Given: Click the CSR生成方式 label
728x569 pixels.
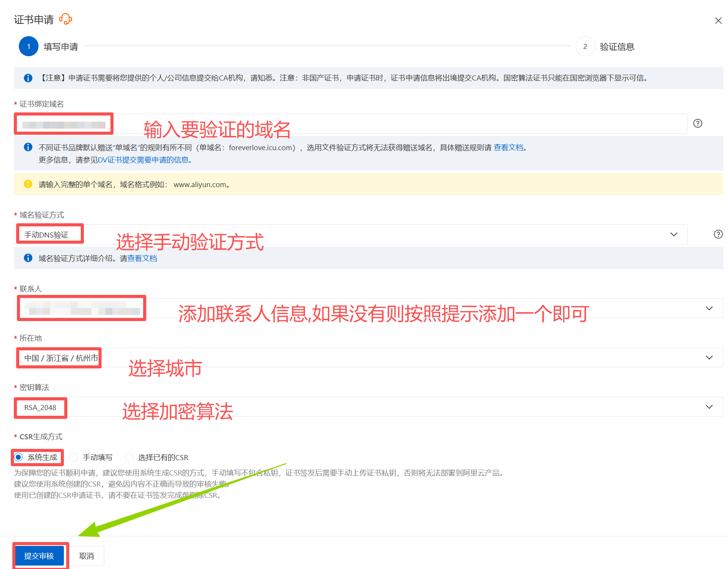Looking at the screenshot, I should [41, 437].
